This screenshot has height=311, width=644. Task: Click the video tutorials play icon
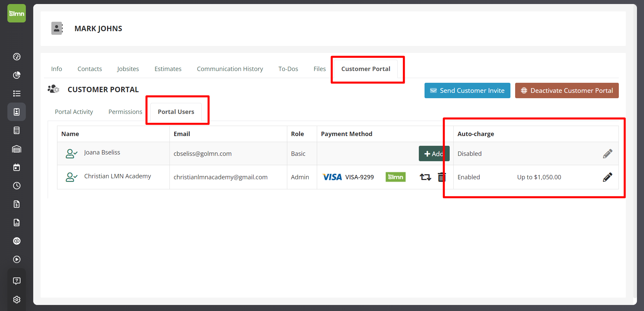[x=16, y=259]
